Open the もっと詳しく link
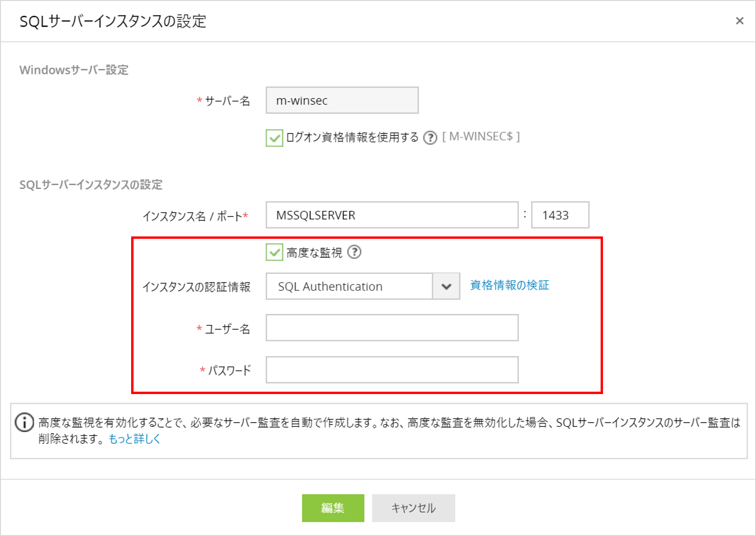Viewport: 756px width, 536px height. pos(134,439)
